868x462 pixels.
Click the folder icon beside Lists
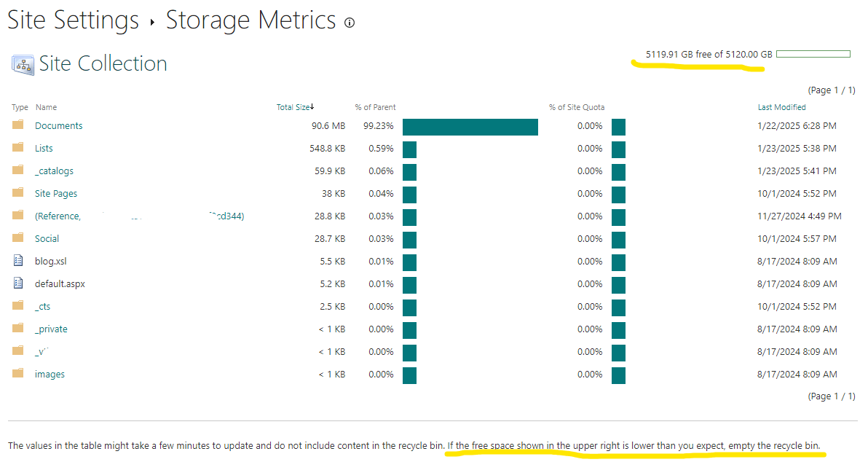(x=18, y=147)
